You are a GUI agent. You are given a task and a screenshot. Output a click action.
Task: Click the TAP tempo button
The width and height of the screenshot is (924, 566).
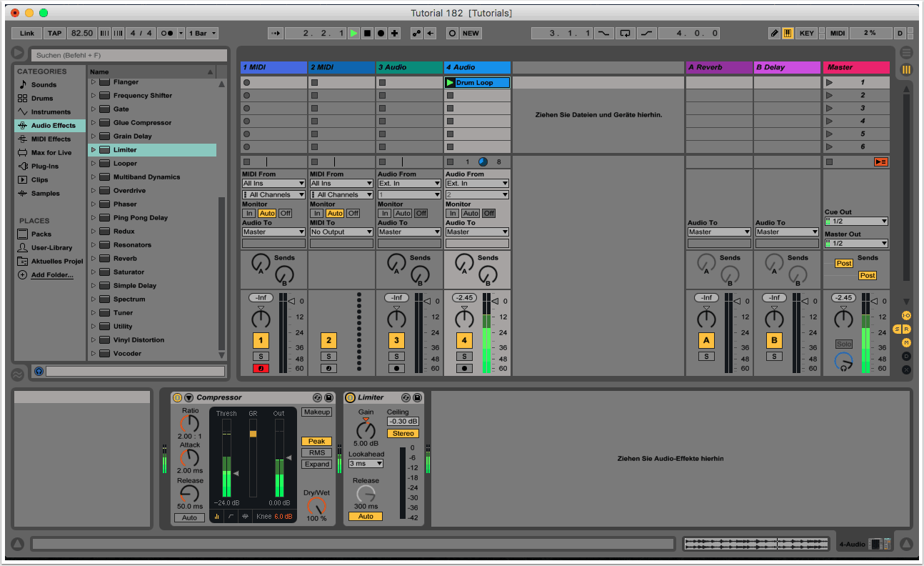click(55, 33)
